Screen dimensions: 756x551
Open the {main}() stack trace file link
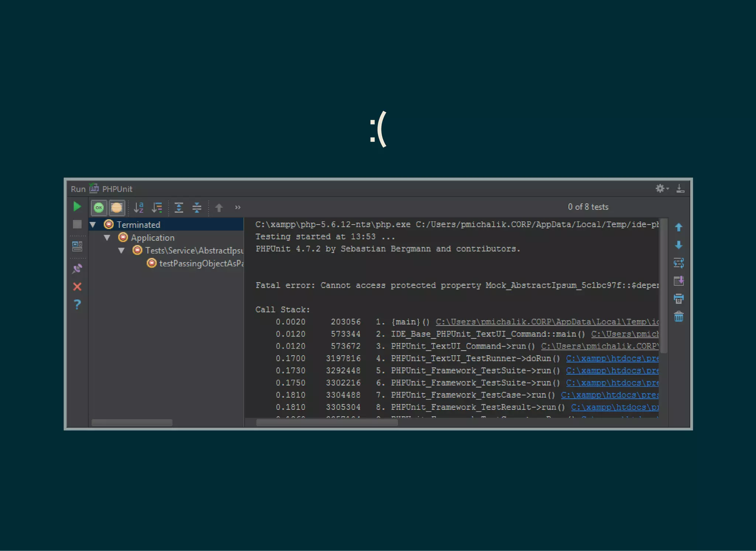click(x=546, y=322)
